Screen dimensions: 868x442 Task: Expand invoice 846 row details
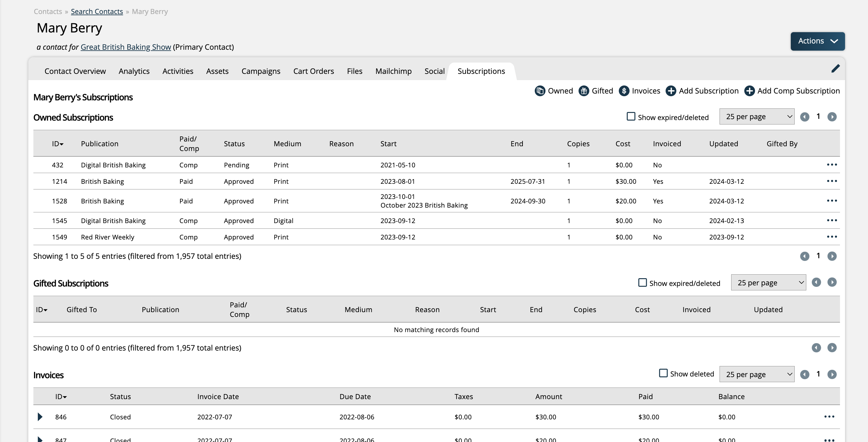click(x=40, y=417)
